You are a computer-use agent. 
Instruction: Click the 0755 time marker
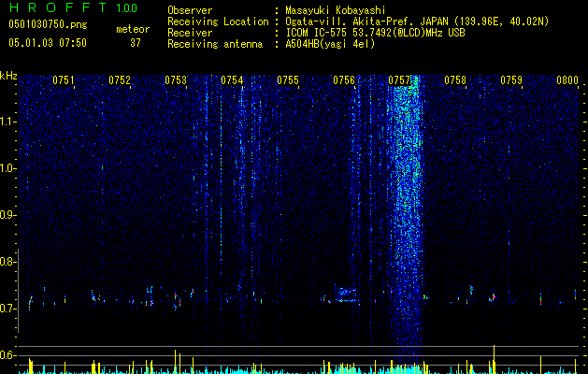click(x=288, y=80)
